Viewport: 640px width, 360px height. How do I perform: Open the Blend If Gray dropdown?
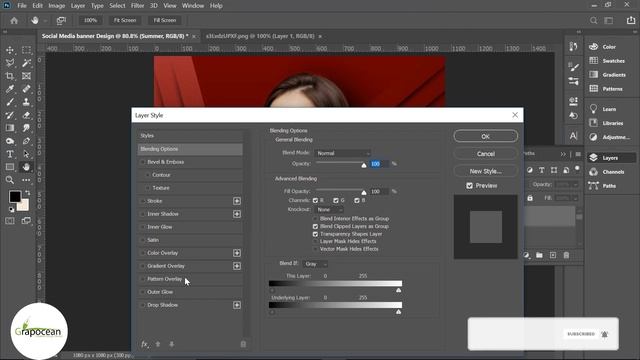[315, 264]
